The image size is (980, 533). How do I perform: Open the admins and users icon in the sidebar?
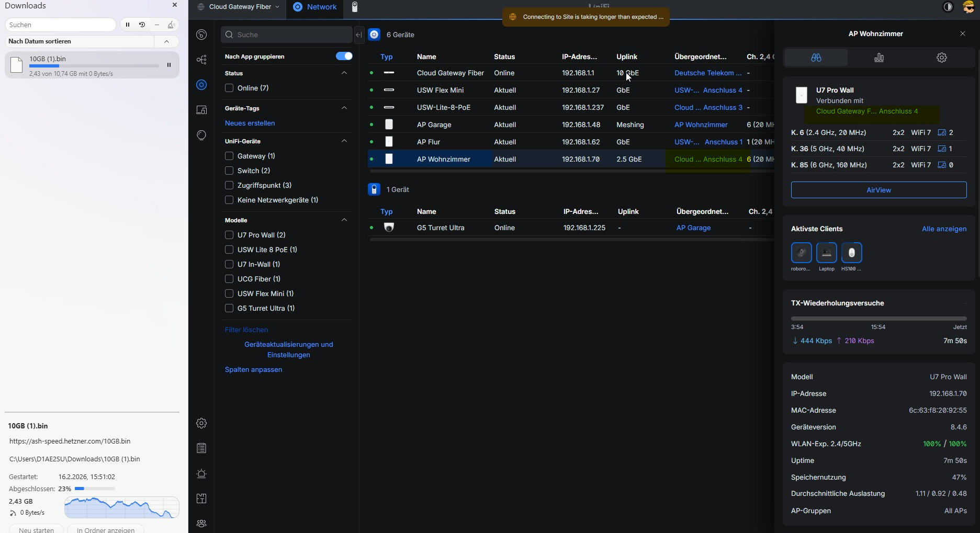tap(201, 524)
